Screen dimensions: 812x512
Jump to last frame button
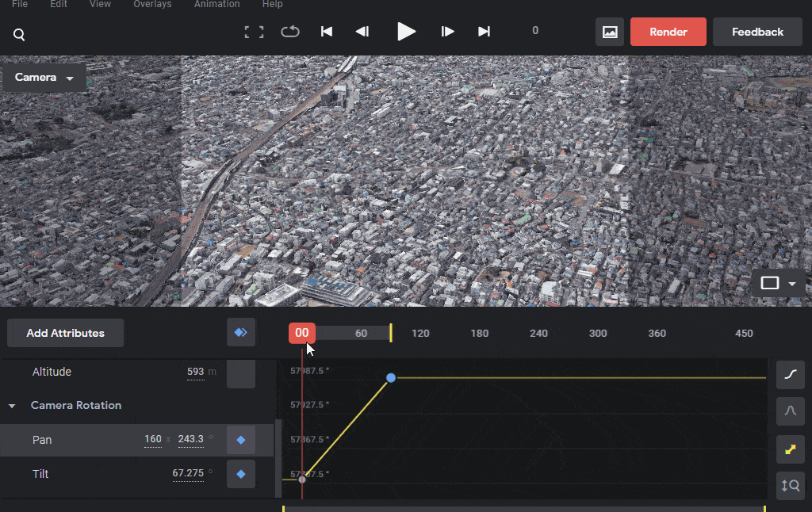(484, 32)
